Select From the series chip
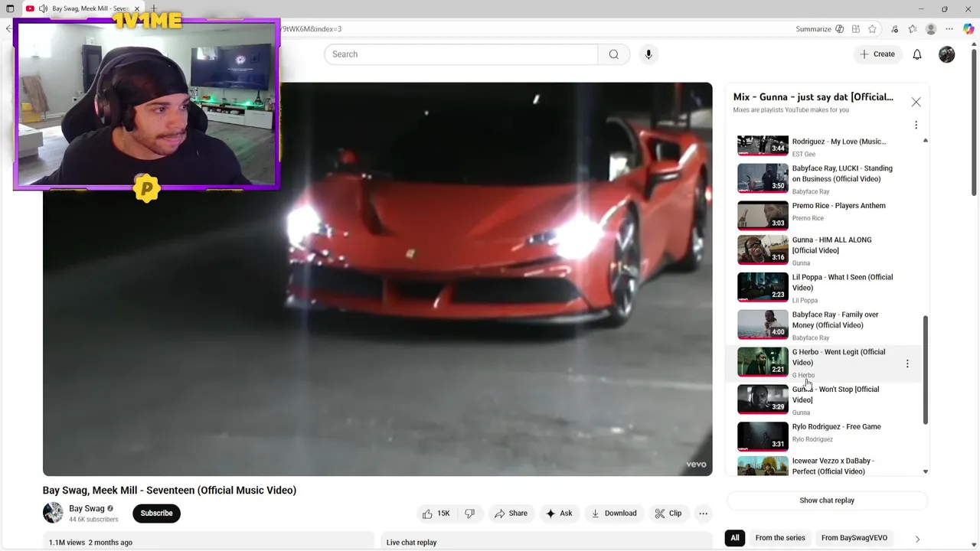The width and height of the screenshot is (980, 551). coord(780,538)
